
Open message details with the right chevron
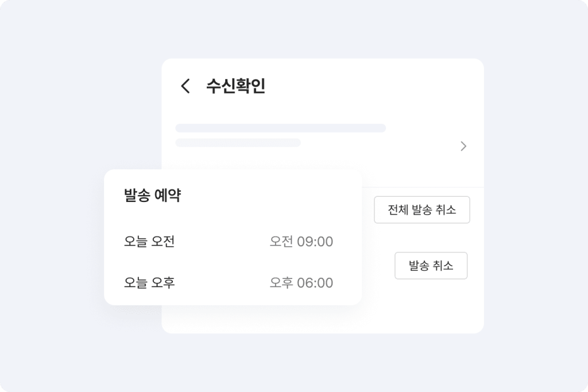(x=463, y=146)
